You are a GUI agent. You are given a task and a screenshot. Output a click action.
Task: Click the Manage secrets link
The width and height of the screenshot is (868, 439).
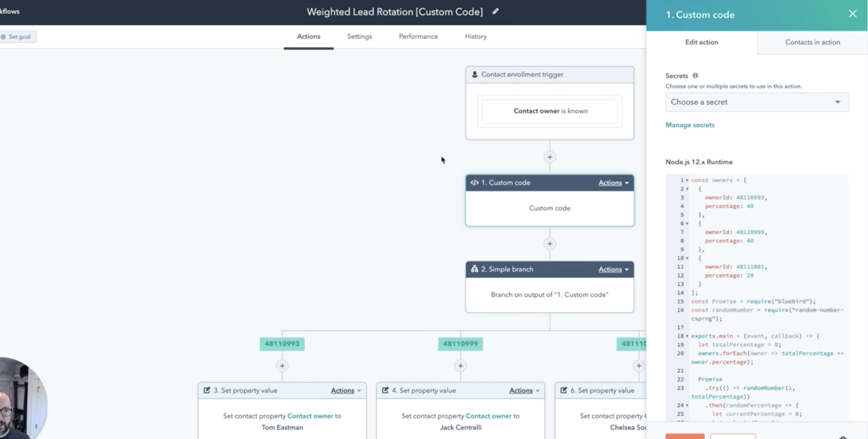tap(690, 124)
